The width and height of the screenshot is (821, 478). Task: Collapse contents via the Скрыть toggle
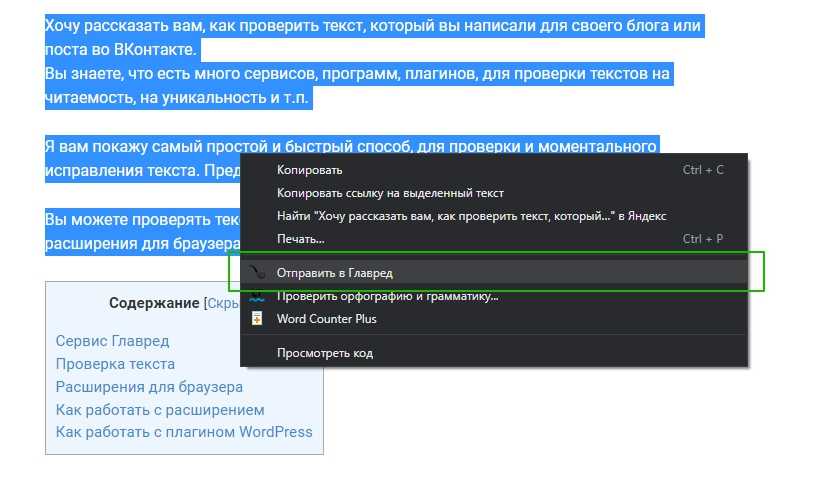(223, 303)
